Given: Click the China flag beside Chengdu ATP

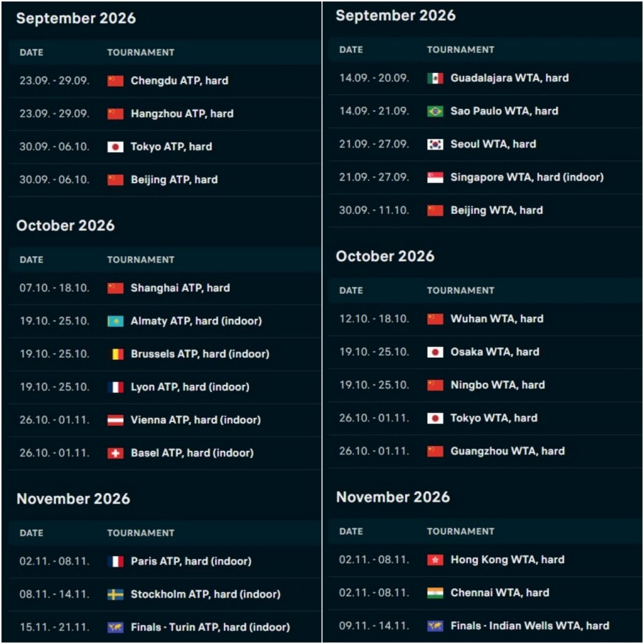Looking at the screenshot, I should click(115, 81).
